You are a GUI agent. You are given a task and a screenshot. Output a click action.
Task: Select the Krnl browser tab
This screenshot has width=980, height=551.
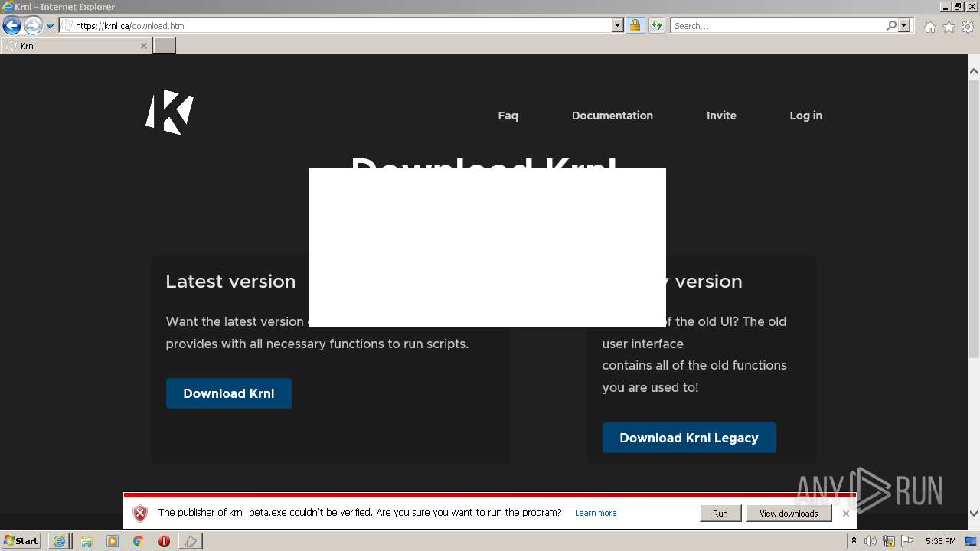[75, 46]
